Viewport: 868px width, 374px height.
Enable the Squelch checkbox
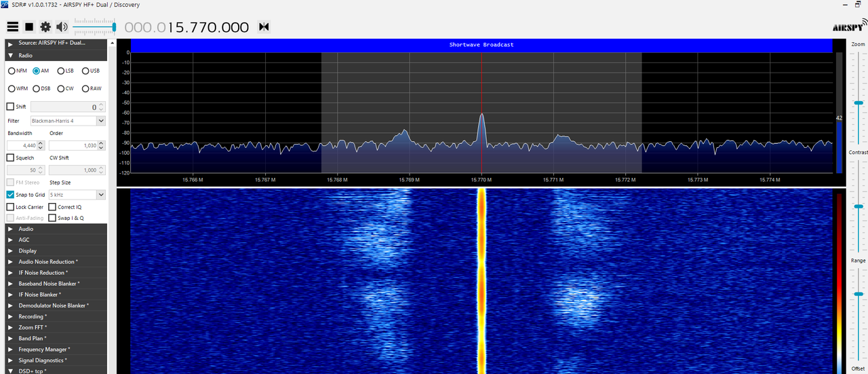point(10,157)
